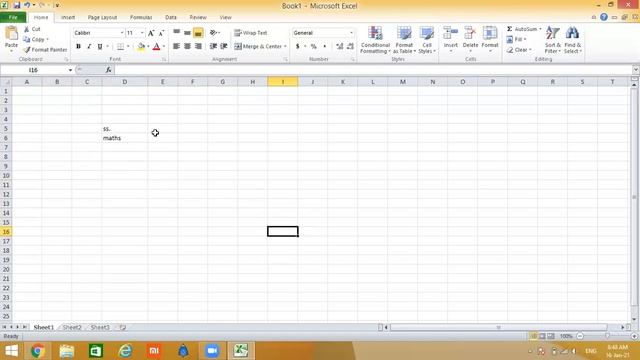Screen dimensions: 640x360
Task: Click the Increase Indent icon
Action: [x=224, y=47]
